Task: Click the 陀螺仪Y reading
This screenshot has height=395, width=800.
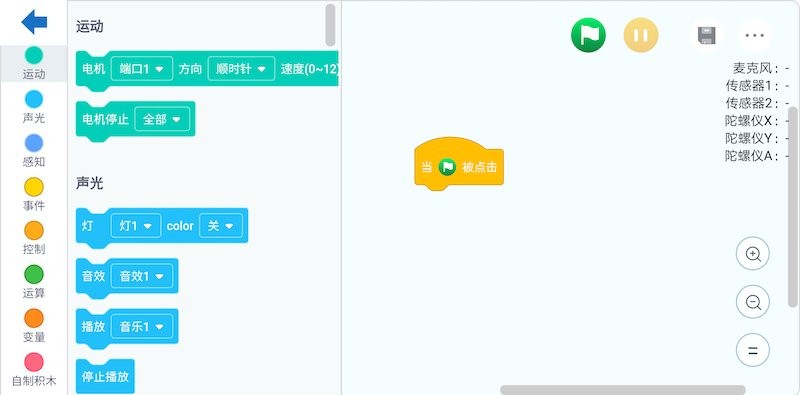Action: point(758,138)
